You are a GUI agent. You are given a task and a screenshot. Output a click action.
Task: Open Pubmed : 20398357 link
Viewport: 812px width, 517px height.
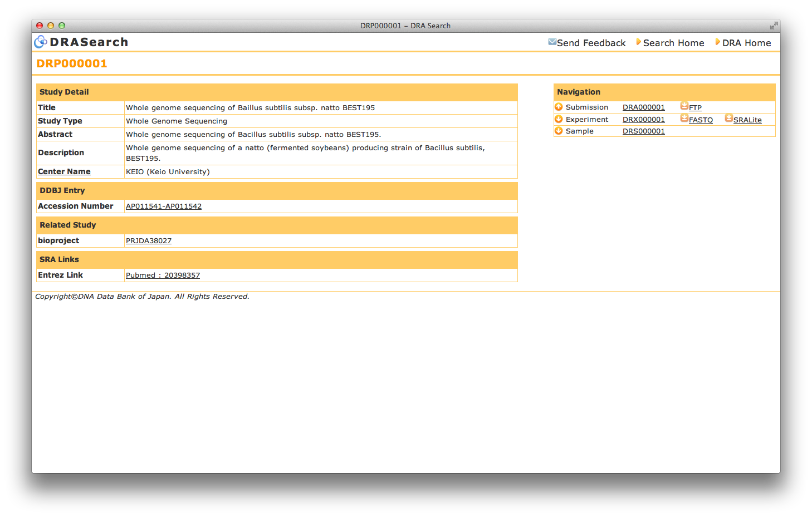coord(163,275)
